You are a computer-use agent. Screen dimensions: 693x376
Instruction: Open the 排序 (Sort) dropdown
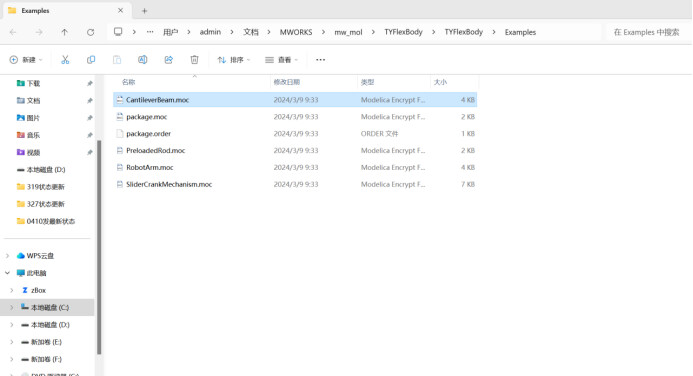[x=234, y=60]
